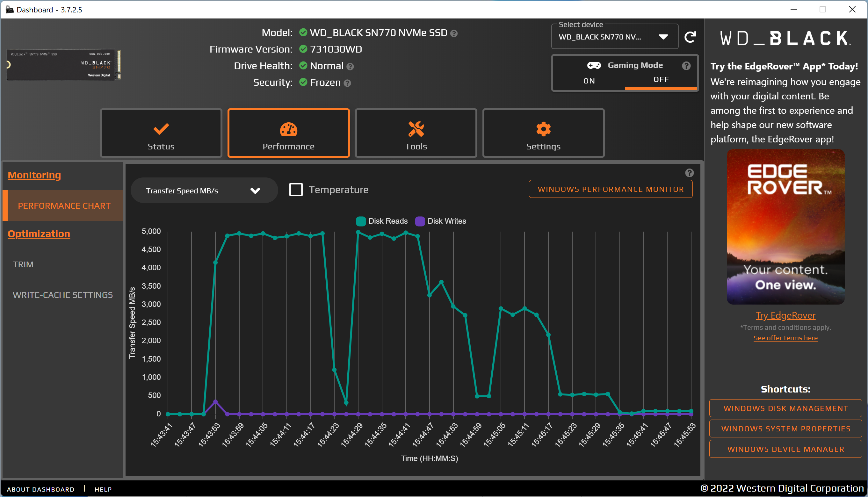The width and height of the screenshot is (868, 497).
Task: Click green check icon beside Firmware Version
Action: (303, 49)
